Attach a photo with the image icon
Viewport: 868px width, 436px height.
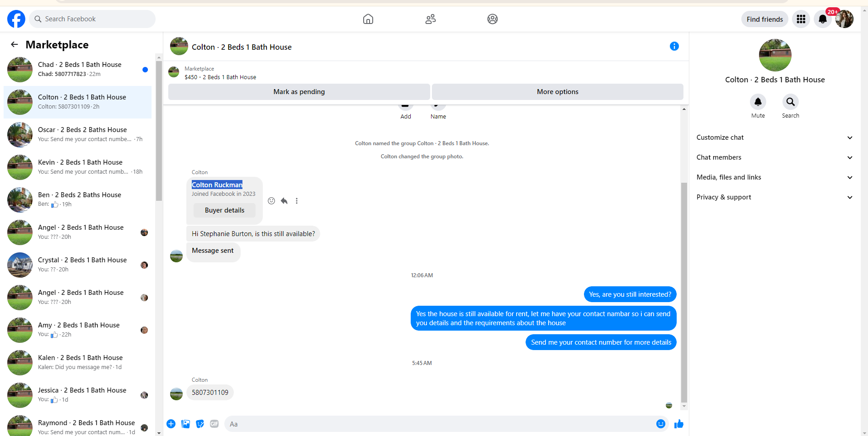coord(185,424)
